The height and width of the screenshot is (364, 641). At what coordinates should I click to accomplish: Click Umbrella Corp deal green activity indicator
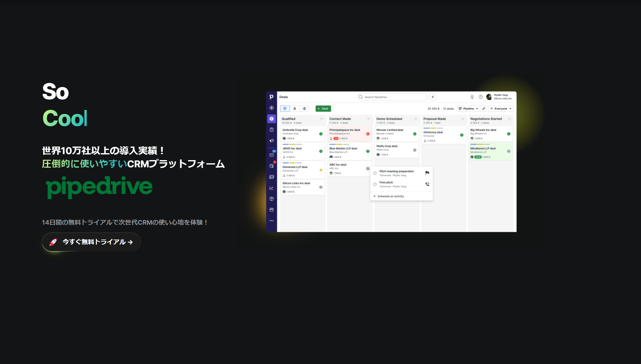pos(321,134)
